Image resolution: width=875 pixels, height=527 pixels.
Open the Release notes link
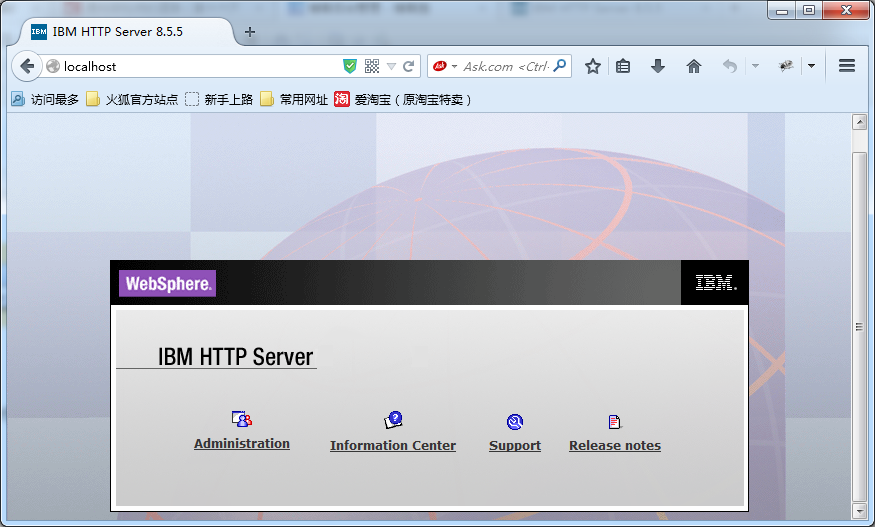point(615,445)
